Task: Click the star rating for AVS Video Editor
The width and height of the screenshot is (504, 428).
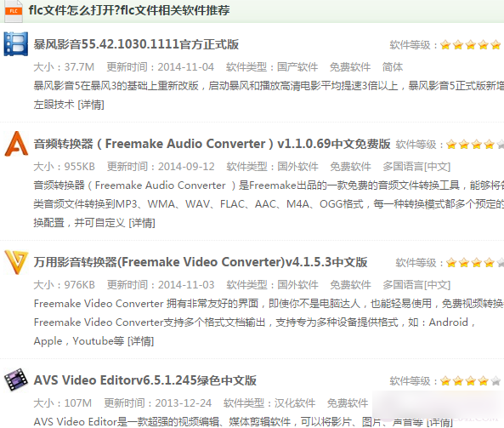Action: coord(470,381)
